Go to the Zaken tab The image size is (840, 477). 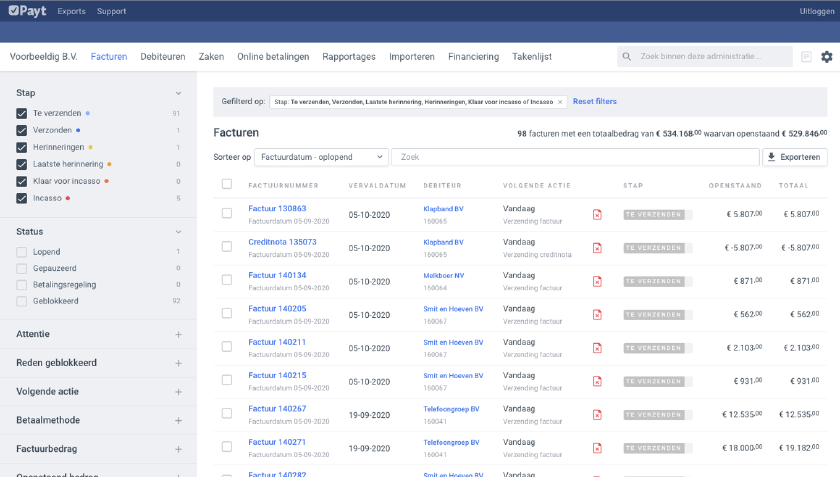coord(211,57)
